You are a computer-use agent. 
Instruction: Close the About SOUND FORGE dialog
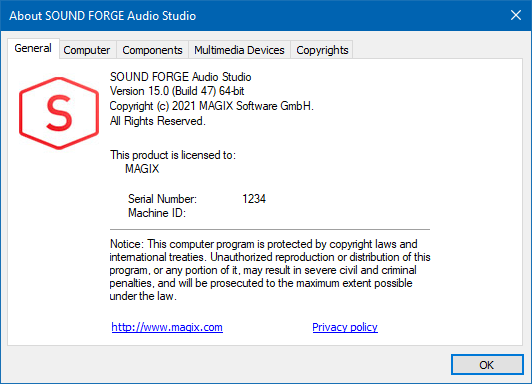pos(516,15)
